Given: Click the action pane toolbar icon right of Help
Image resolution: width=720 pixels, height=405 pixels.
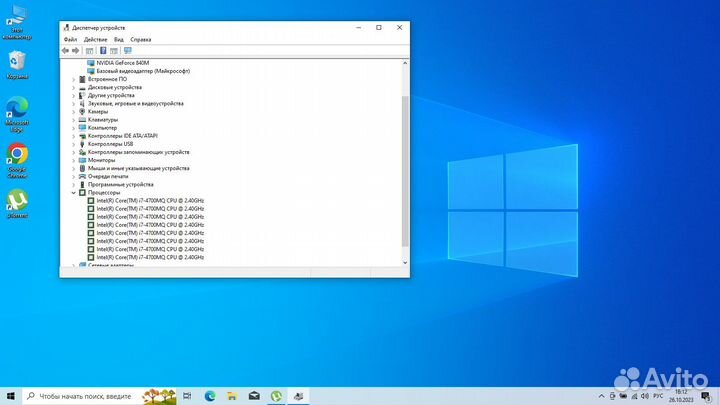Looking at the screenshot, I should tap(114, 51).
